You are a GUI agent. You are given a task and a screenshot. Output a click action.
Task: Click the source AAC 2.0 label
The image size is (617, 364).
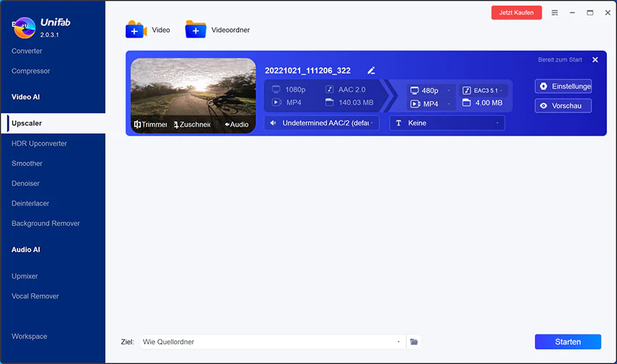(352, 90)
